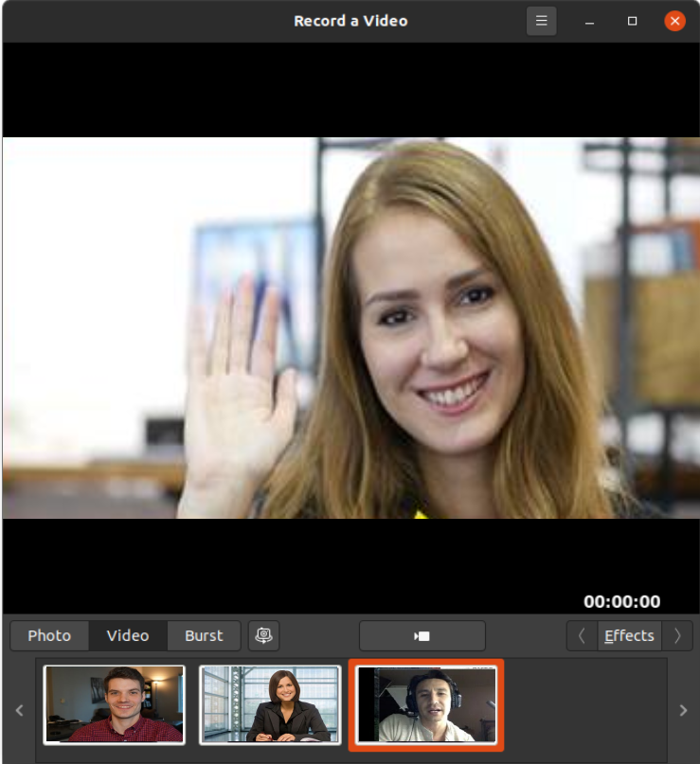Viewport: 700px width, 764px height.
Task: Click the webcam icon next to Burst
Action: [x=264, y=635]
